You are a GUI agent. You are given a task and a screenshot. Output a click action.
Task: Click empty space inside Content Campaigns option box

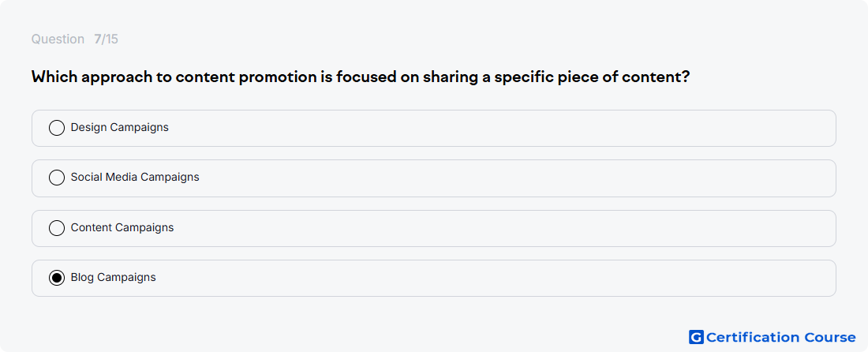click(x=498, y=228)
